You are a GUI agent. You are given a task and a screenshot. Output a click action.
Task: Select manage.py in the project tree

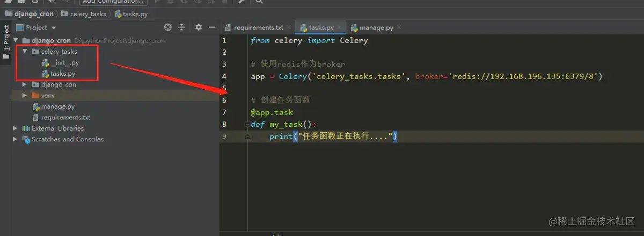pos(58,106)
